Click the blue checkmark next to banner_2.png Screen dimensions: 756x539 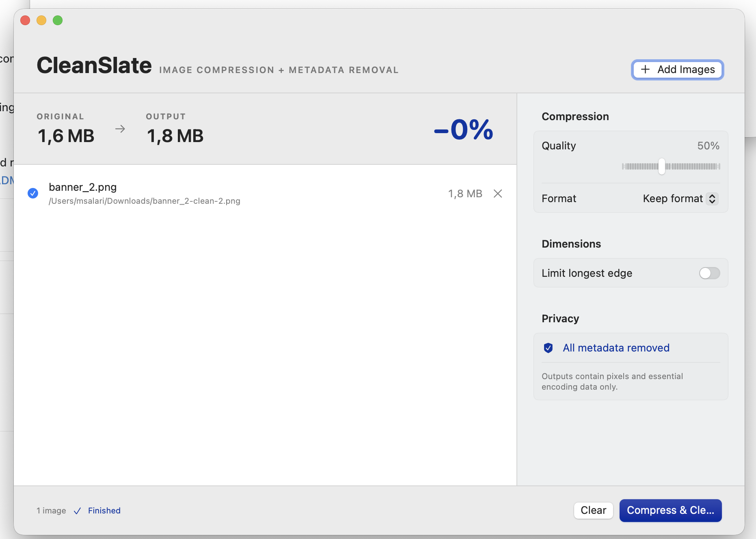[x=33, y=193]
